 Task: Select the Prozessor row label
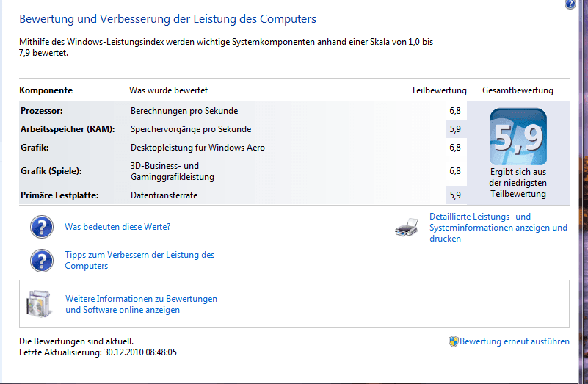42,111
